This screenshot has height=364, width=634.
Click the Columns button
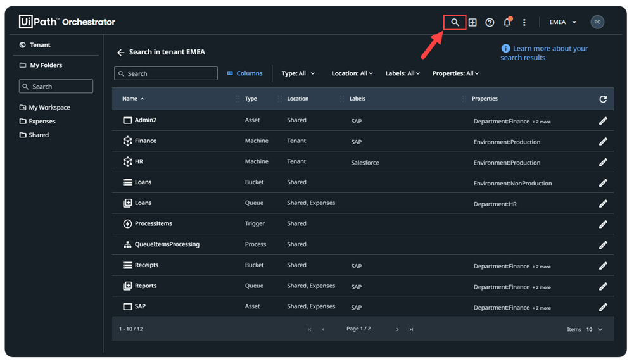(244, 73)
